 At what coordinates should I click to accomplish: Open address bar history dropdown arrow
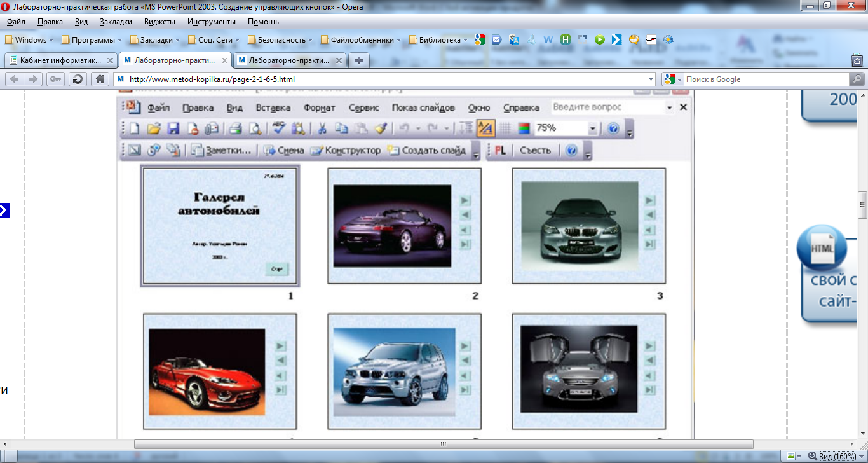click(650, 79)
